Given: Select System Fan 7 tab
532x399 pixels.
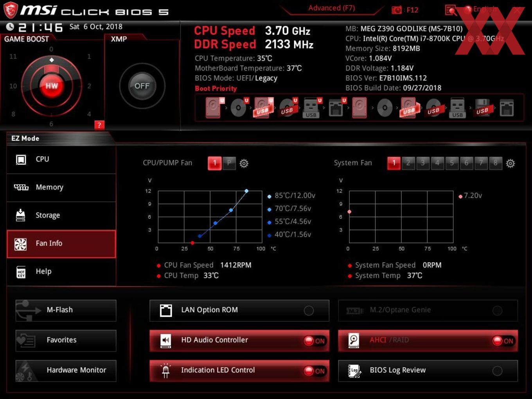Looking at the screenshot, I should click(481, 163).
